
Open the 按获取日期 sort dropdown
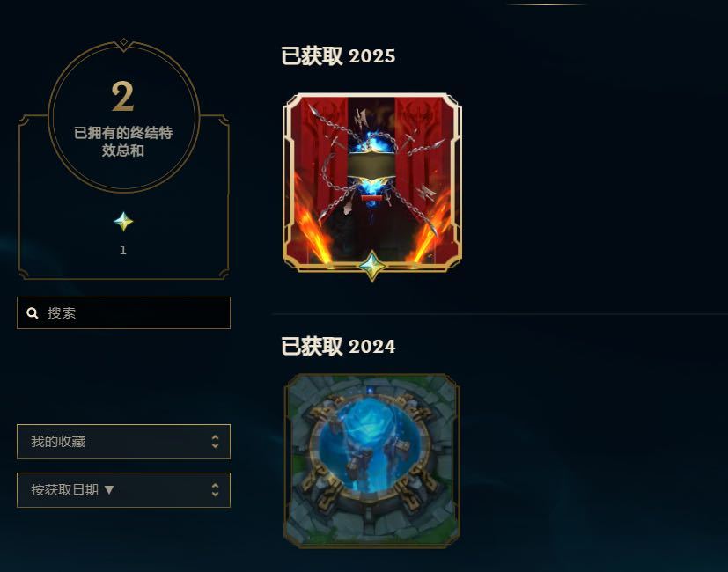pos(123,490)
